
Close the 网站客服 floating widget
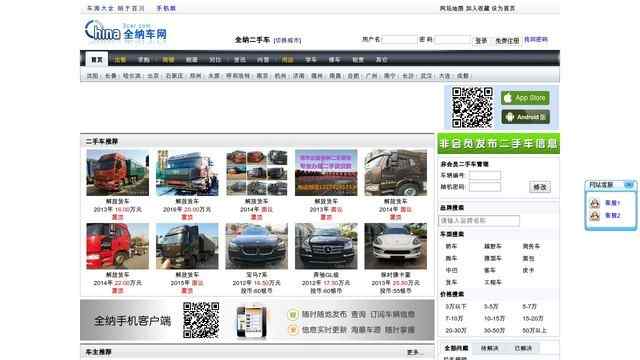[x=629, y=185]
